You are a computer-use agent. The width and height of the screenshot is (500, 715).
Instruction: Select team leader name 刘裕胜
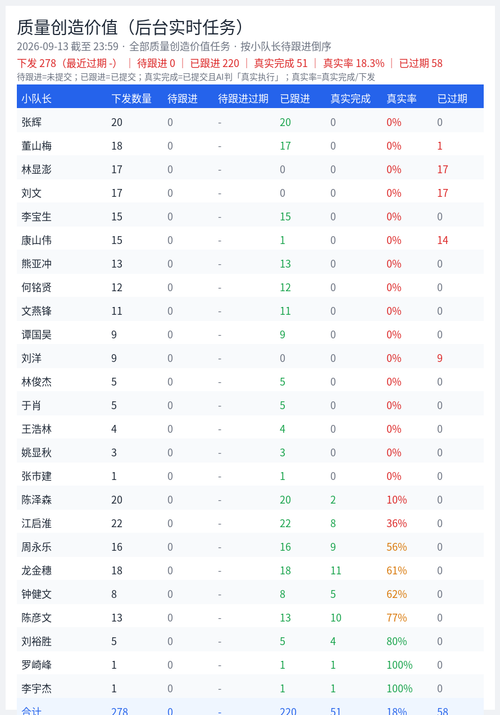click(x=36, y=642)
